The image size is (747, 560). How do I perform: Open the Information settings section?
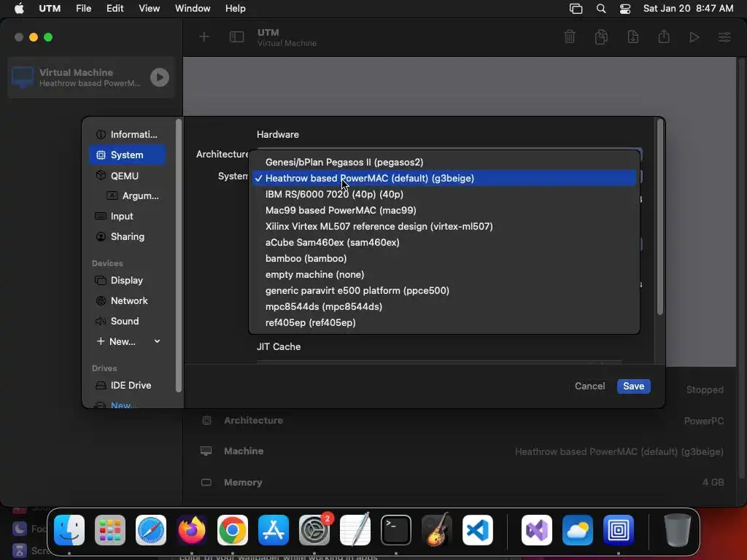point(127,134)
